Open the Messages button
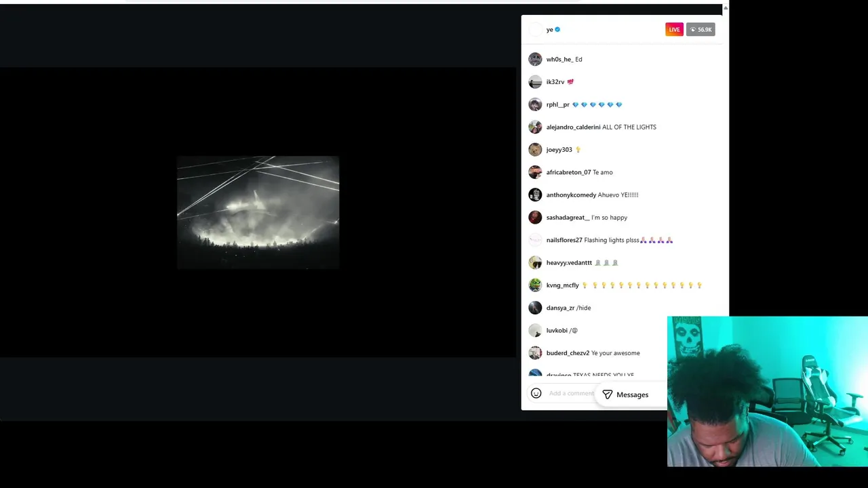The height and width of the screenshot is (488, 868). click(x=625, y=394)
